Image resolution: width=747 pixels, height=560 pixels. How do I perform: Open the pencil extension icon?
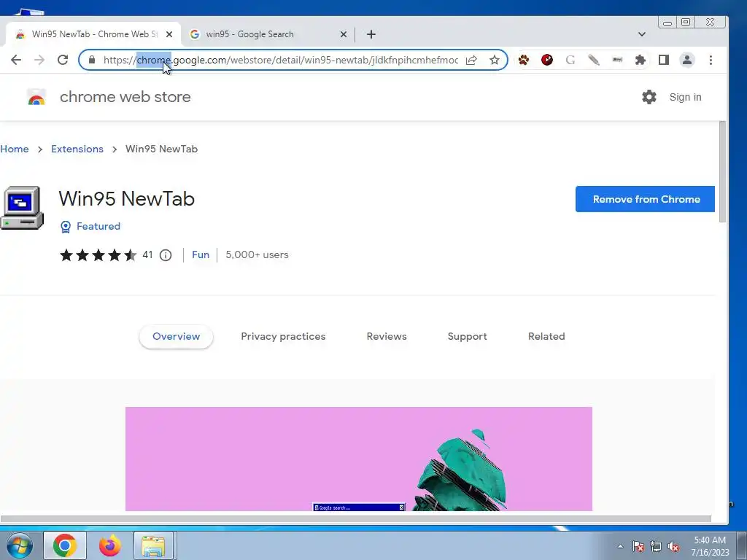tap(594, 60)
